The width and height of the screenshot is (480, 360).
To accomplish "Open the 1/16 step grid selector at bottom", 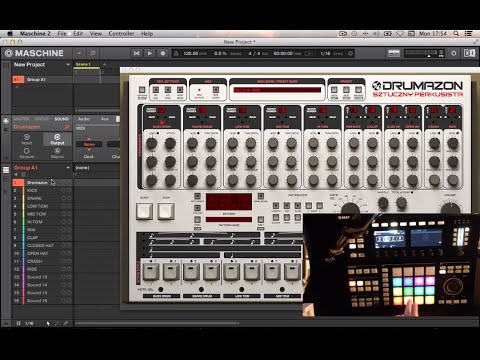I will click(29, 323).
